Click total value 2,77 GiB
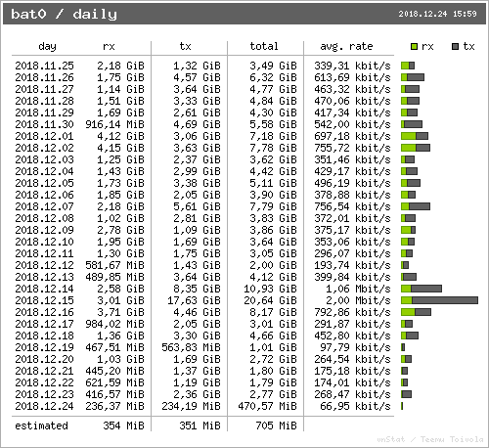 [x=273, y=394]
